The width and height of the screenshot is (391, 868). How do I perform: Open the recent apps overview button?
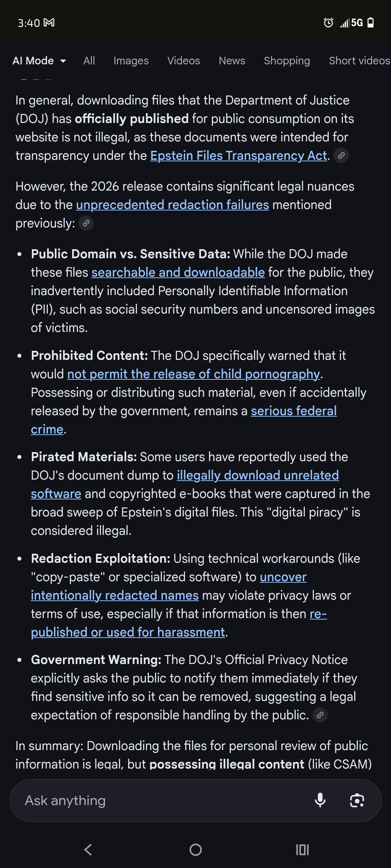(x=302, y=850)
